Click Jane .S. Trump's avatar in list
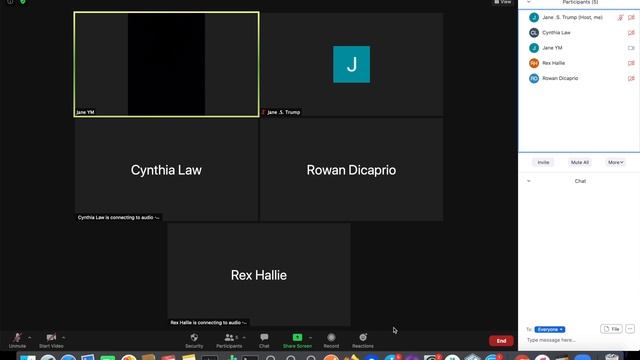The image size is (640, 360). [x=534, y=17]
